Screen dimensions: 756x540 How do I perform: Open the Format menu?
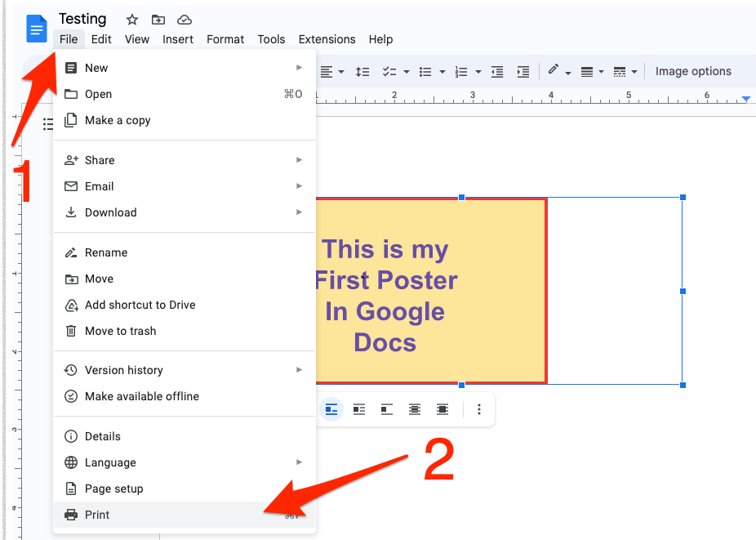coord(225,39)
